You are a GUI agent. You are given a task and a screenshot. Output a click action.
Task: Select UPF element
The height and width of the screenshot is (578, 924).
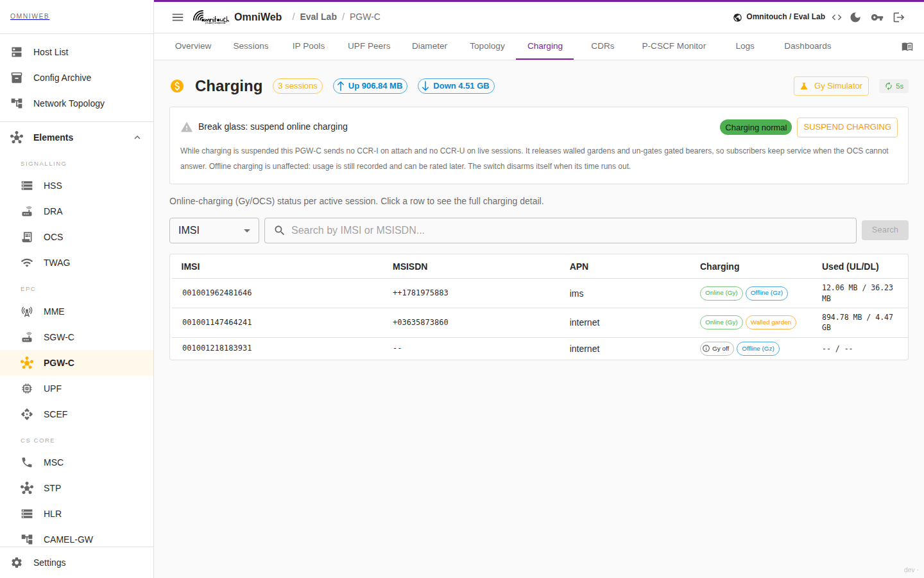(x=76, y=389)
